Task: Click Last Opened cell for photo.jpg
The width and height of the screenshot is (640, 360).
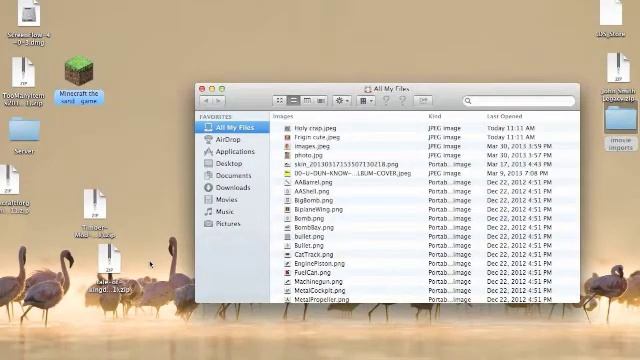Action: coord(519,155)
